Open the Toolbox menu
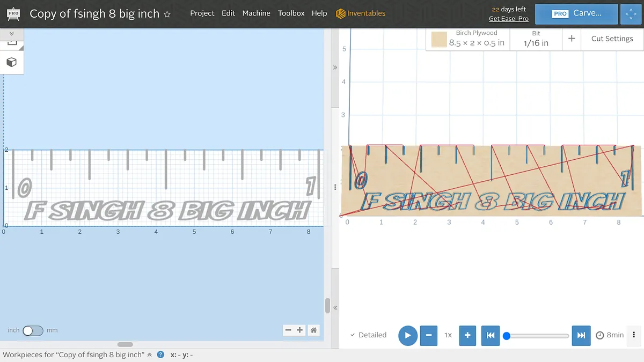Viewport: 644px width, 362px height. [x=291, y=13]
